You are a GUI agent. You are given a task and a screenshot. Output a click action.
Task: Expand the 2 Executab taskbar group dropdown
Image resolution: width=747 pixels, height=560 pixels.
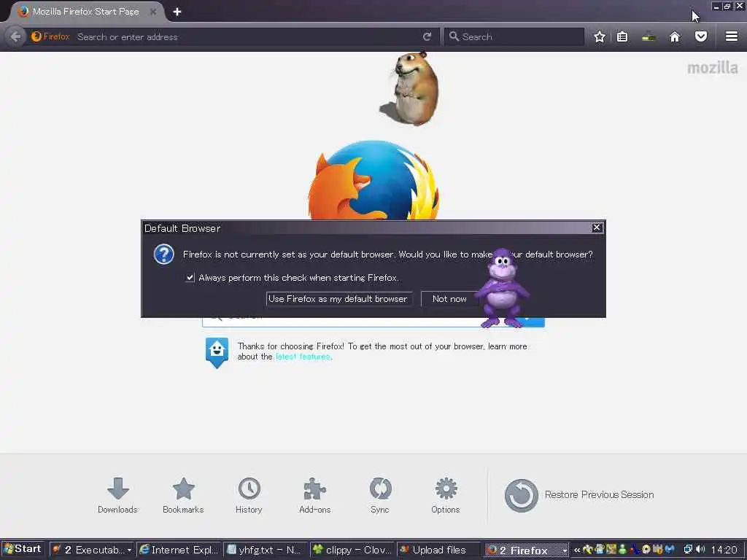(129, 550)
